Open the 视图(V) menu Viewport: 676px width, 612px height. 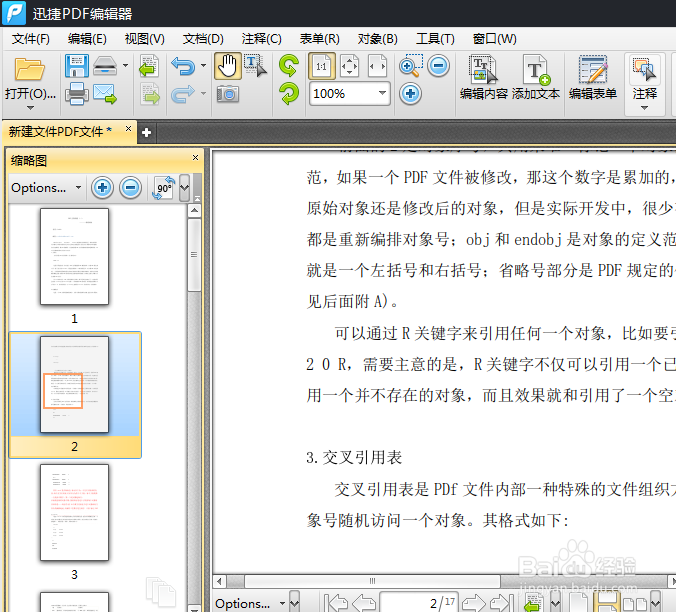[x=144, y=39]
